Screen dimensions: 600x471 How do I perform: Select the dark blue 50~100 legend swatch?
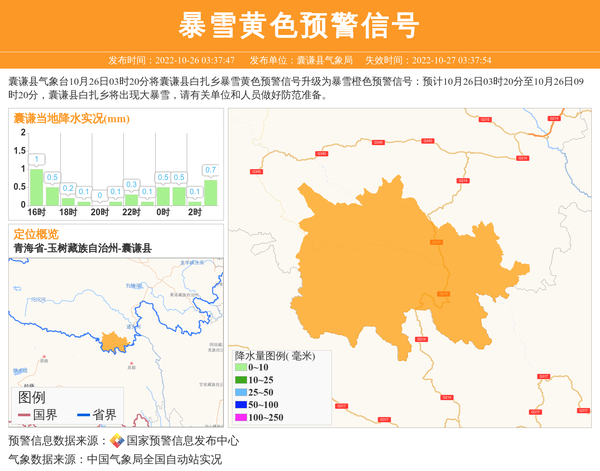[240, 404]
